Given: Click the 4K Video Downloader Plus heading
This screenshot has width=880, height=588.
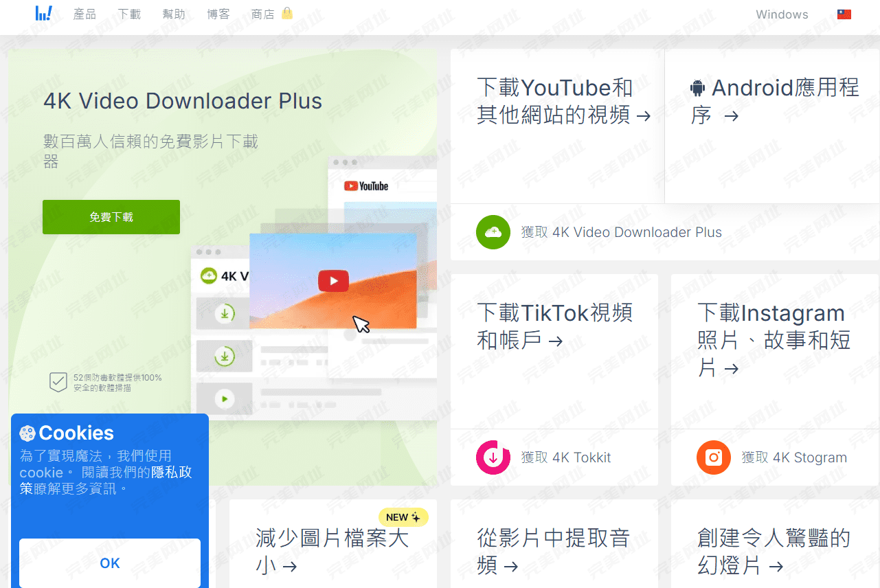Looking at the screenshot, I should point(183,101).
